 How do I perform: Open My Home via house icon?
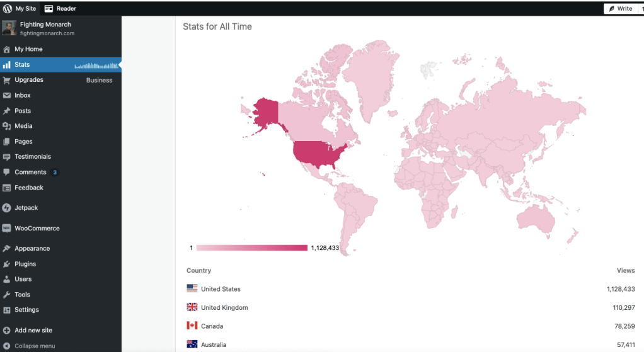[7, 49]
